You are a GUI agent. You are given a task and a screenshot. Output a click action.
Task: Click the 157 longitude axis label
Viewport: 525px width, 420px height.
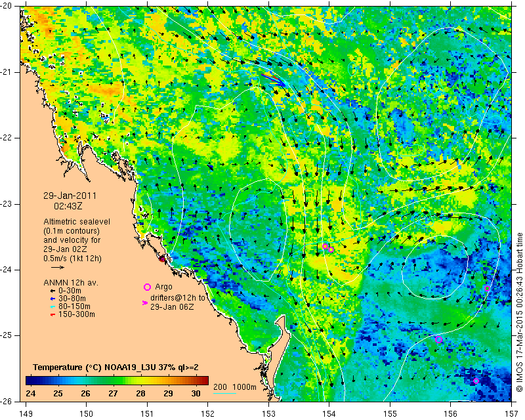pos(512,414)
